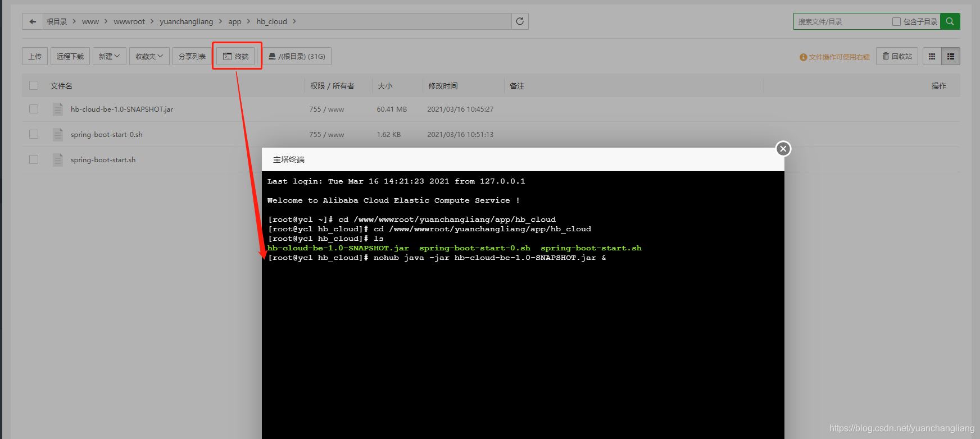Open the 回收站 recycle bin

[897, 56]
